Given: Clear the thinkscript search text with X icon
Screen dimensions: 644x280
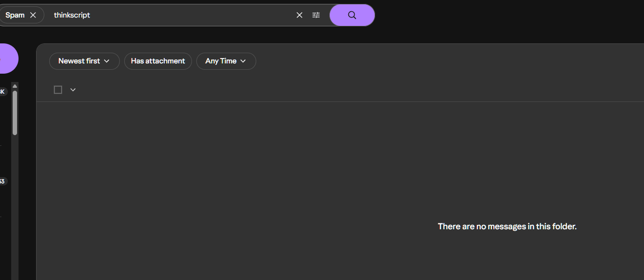Looking at the screenshot, I should click(x=300, y=15).
